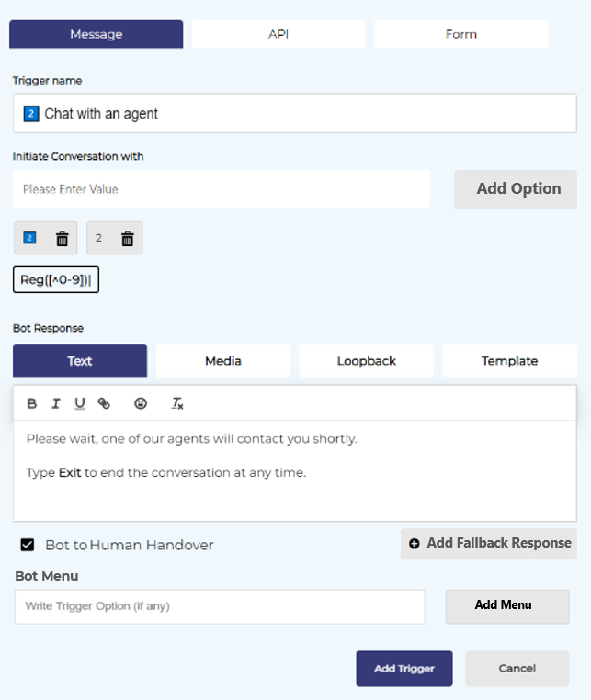This screenshot has width=591, height=700.
Task: Select the Template response type
Action: [509, 361]
